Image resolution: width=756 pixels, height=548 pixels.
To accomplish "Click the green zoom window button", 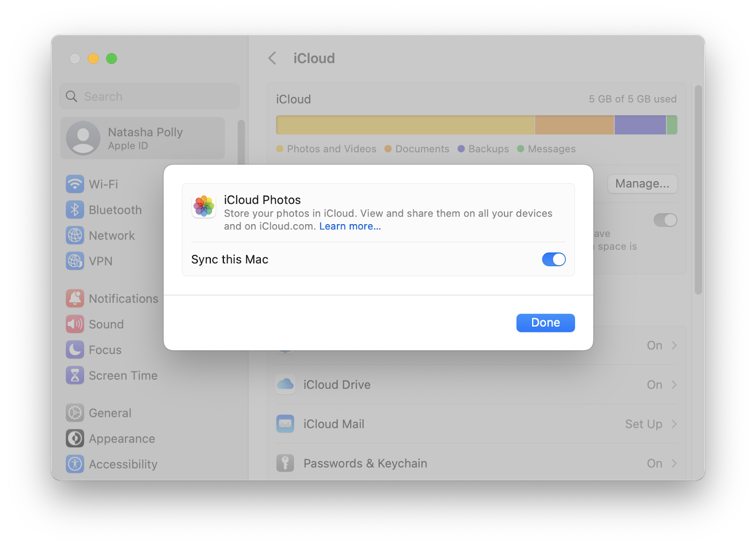I will [x=112, y=58].
